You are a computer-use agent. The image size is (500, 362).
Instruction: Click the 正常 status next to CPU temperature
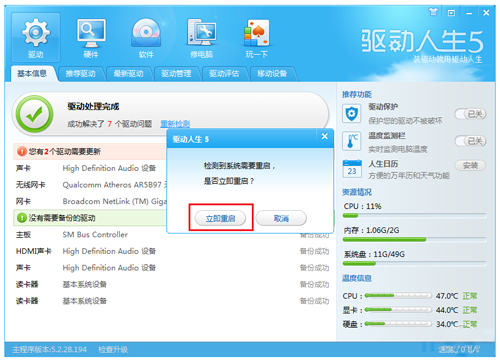pos(470,296)
